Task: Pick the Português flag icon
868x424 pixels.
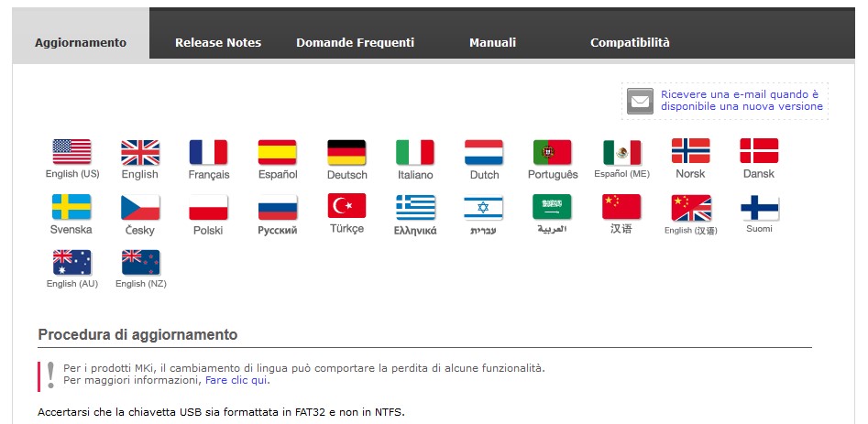Action: point(553,153)
